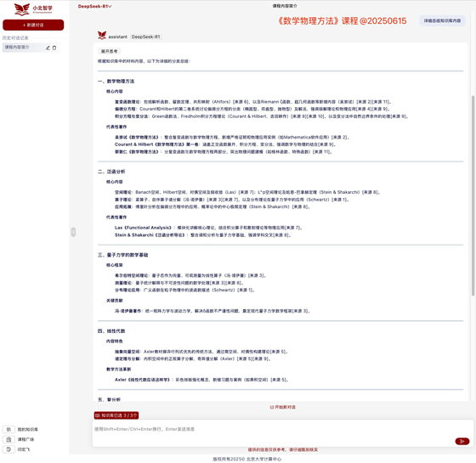Open 我的知识库 icon in sidebar
Viewport: 476px width, 463px height.
click(x=8, y=429)
